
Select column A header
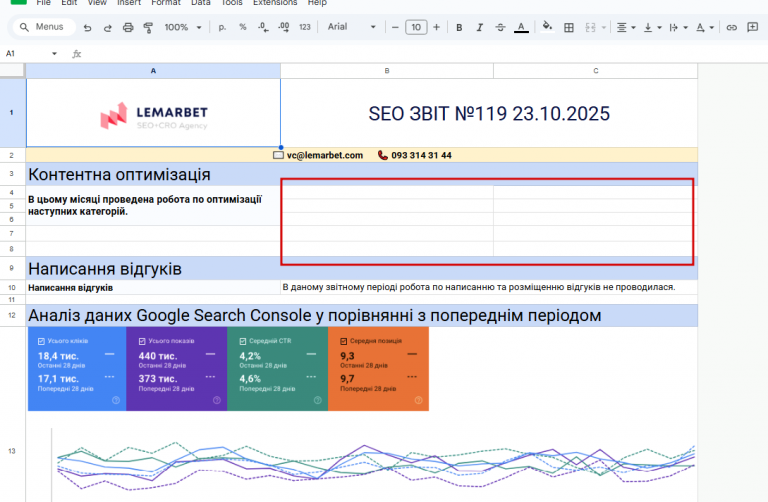pyautogui.click(x=153, y=71)
